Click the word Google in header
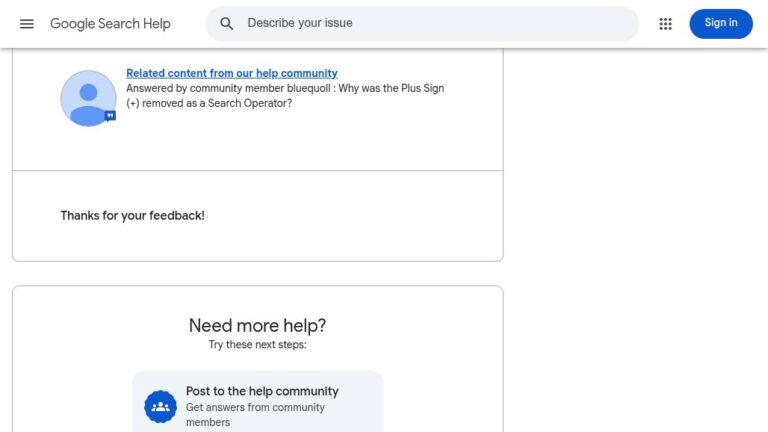 (x=72, y=24)
